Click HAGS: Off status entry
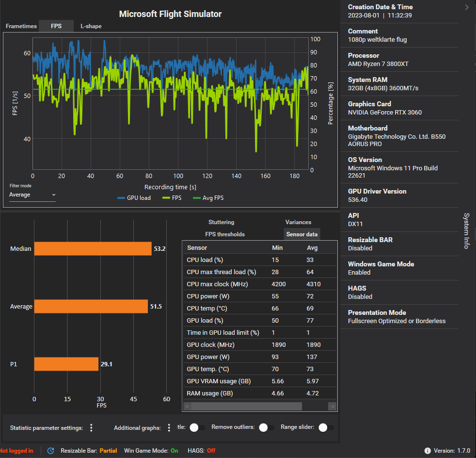 (x=202, y=451)
